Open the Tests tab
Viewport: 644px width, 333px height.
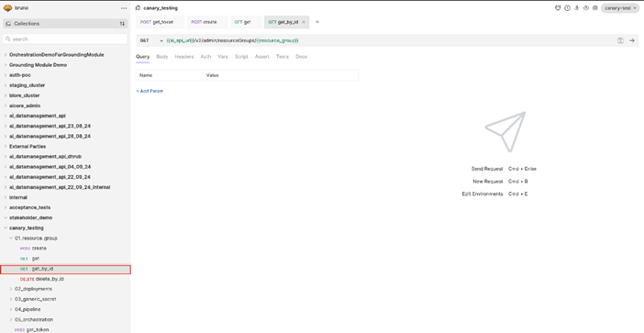[283, 57]
